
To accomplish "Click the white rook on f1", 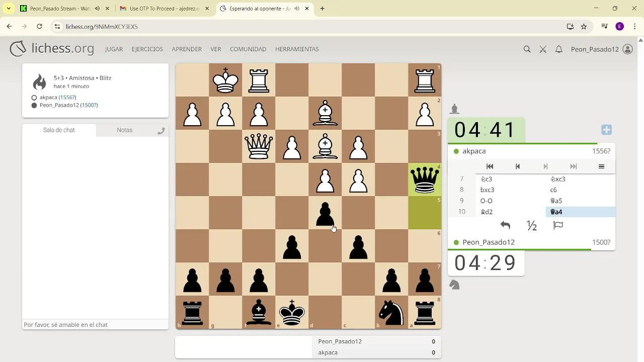I will coord(259,80).
